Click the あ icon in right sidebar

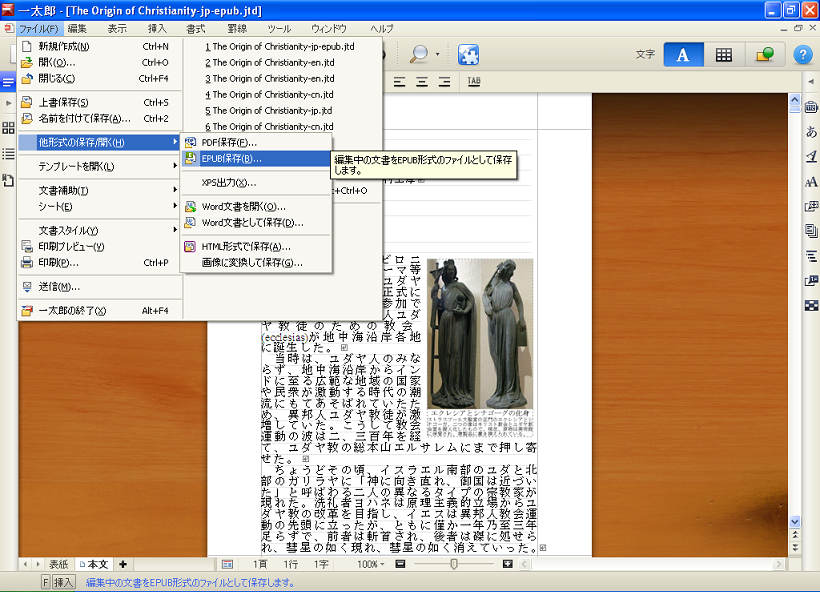[x=811, y=132]
